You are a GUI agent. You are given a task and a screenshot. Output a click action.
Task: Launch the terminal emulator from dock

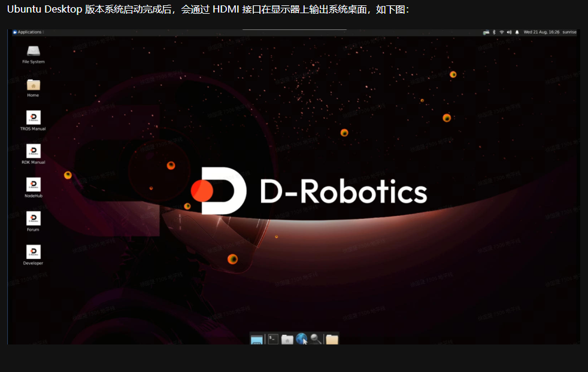coord(273,339)
